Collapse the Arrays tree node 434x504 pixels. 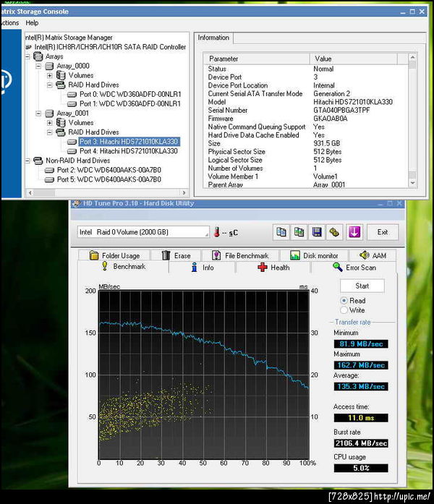27,56
